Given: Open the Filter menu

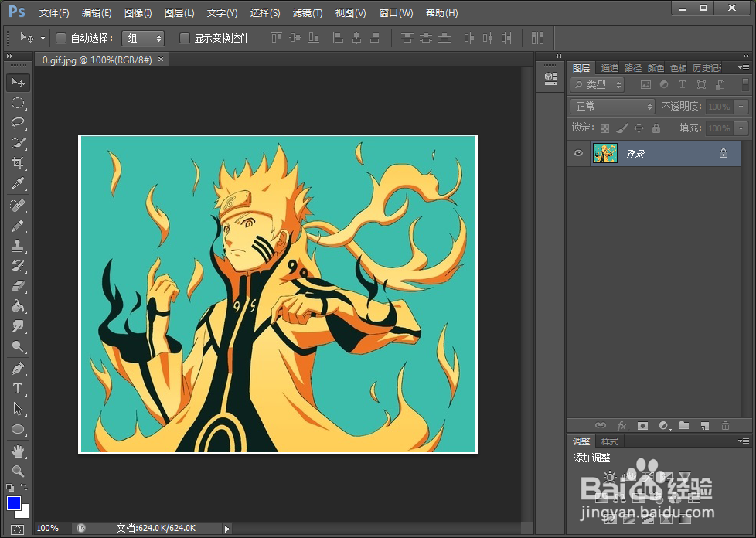Looking at the screenshot, I should (308, 13).
